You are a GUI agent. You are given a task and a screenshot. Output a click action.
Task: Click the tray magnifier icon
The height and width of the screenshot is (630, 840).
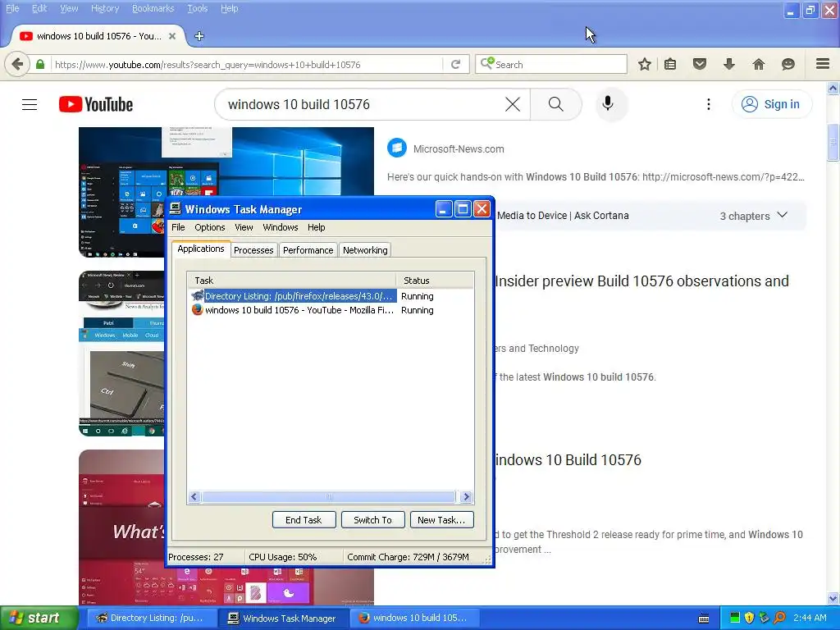click(x=779, y=618)
